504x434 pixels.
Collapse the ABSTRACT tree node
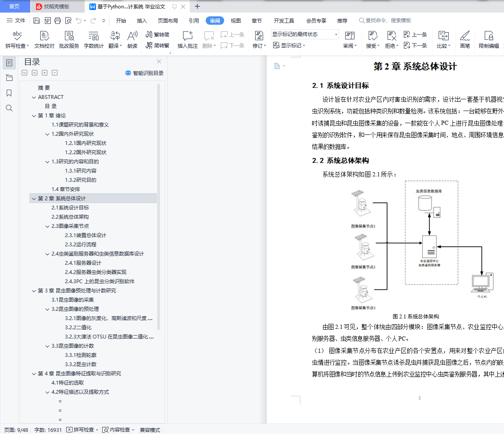tap(34, 97)
